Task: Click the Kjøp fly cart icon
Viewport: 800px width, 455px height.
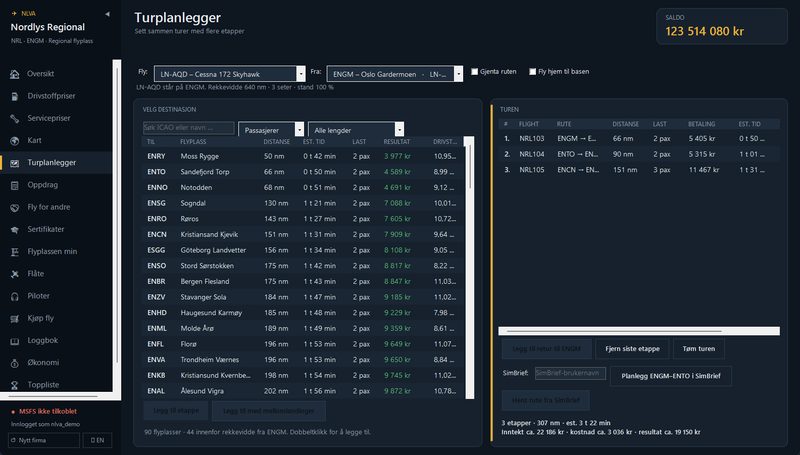Action: tap(15, 319)
